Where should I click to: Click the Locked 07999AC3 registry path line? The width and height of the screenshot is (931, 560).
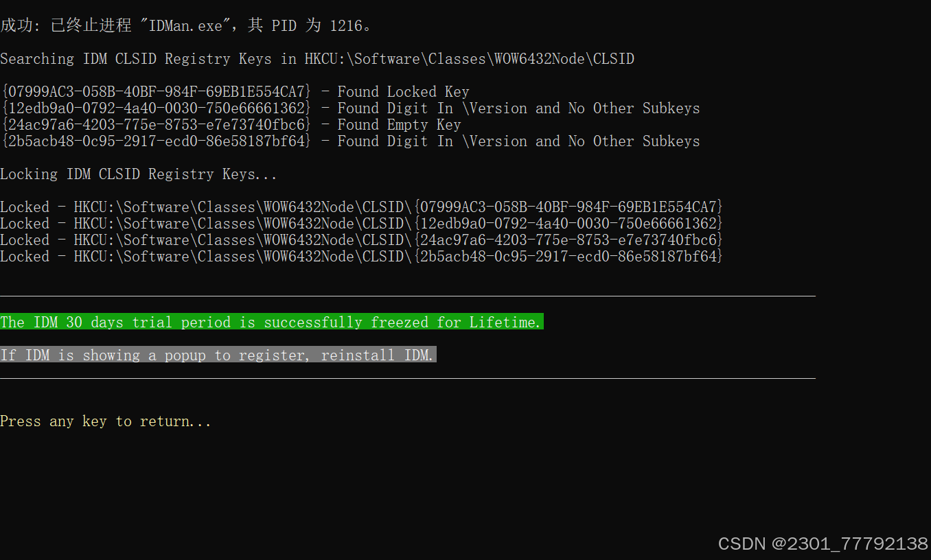pos(362,207)
